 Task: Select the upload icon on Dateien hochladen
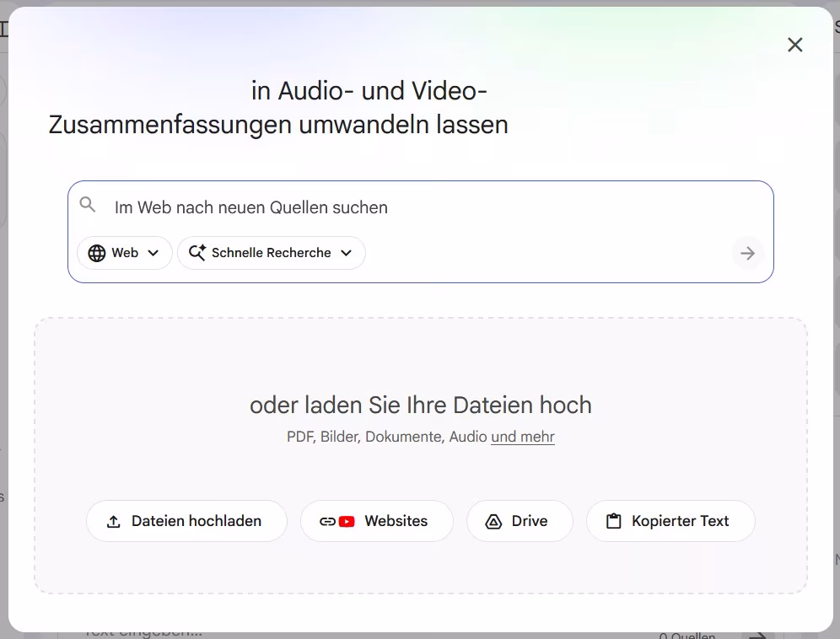point(112,521)
